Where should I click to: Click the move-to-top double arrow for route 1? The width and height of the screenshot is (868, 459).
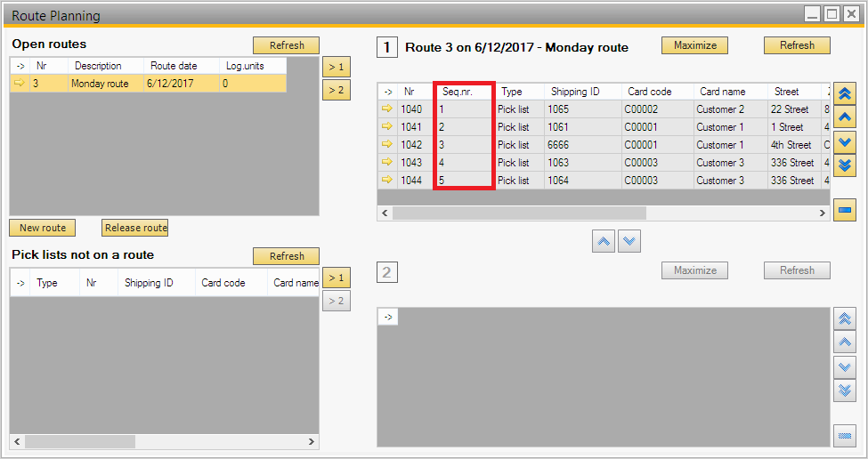pos(845,93)
